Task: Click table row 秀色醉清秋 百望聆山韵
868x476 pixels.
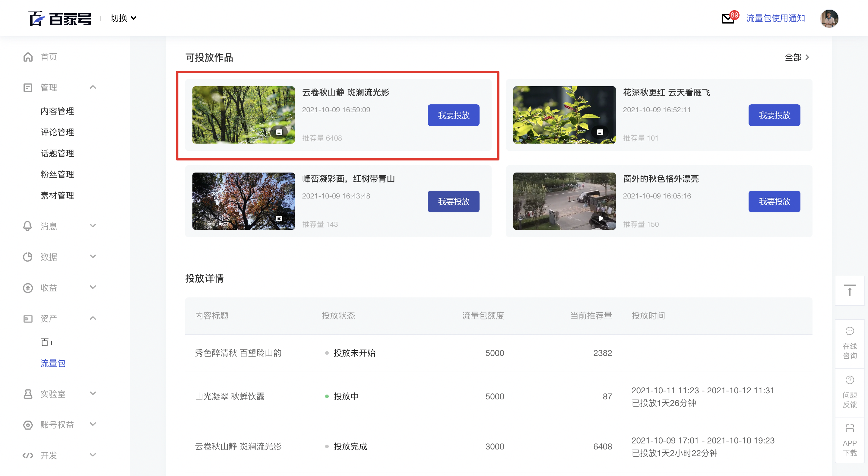Action: (x=499, y=353)
